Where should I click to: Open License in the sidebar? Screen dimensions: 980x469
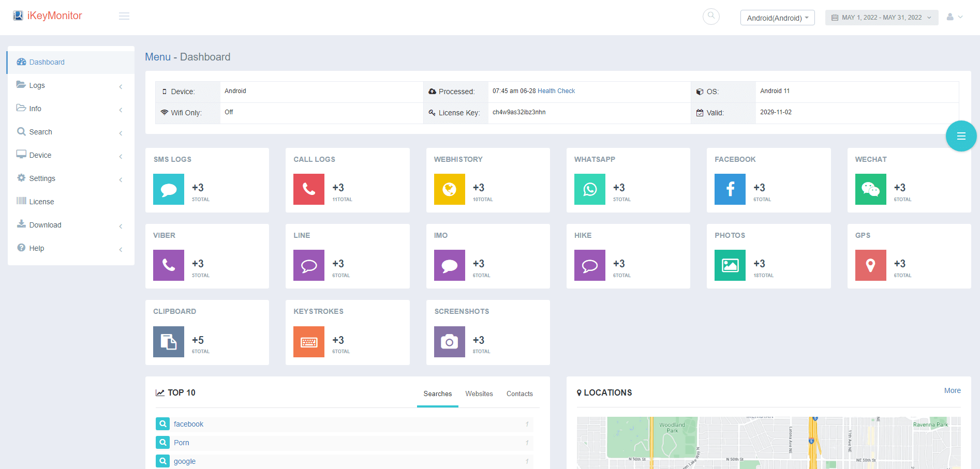[71, 202]
